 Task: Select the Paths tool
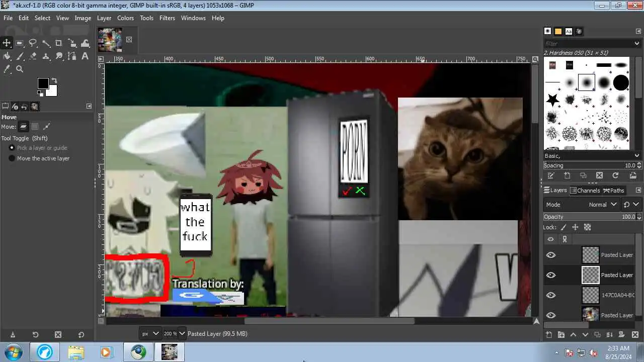[72, 56]
